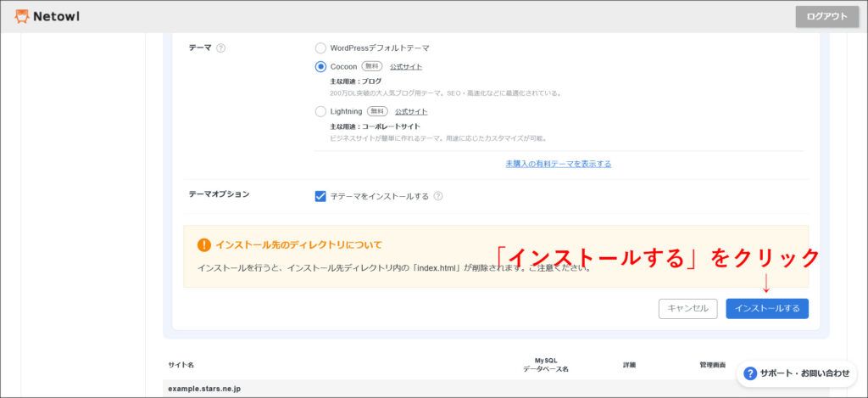Open help icon beside 子テーマをインストールする
The image size is (868, 398).
click(438, 196)
